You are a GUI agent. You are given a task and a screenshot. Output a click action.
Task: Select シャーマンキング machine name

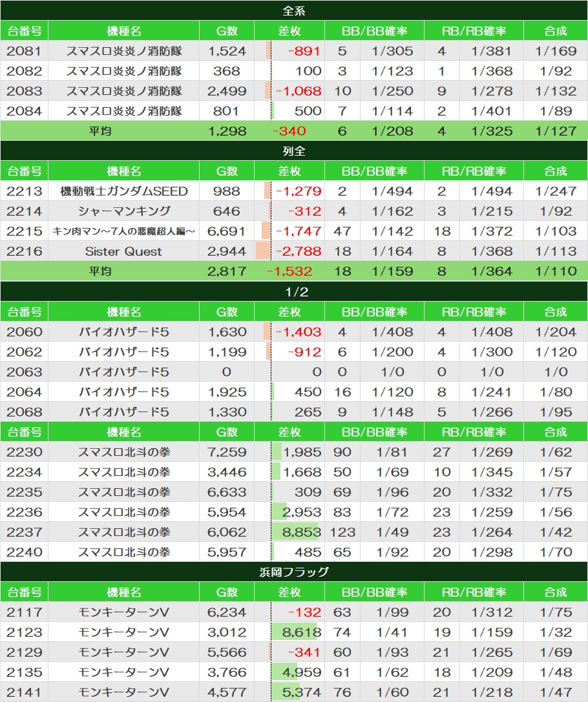point(124,211)
